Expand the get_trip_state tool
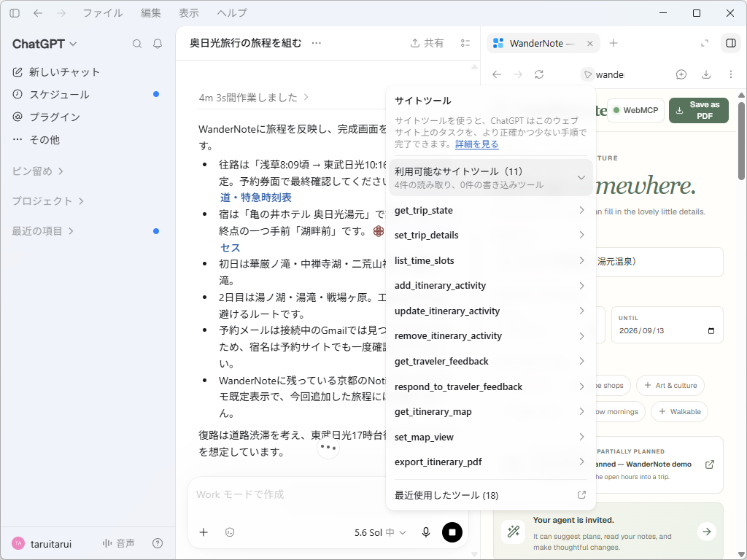 tap(491, 210)
